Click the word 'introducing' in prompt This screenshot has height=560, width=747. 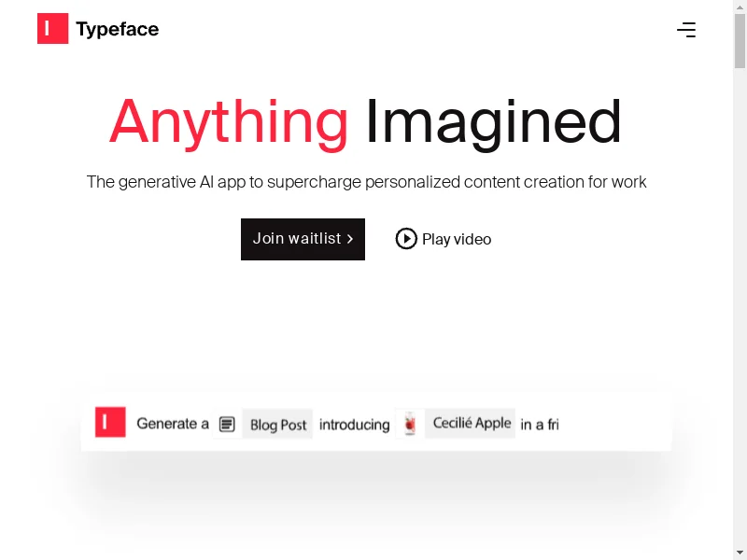(x=355, y=425)
